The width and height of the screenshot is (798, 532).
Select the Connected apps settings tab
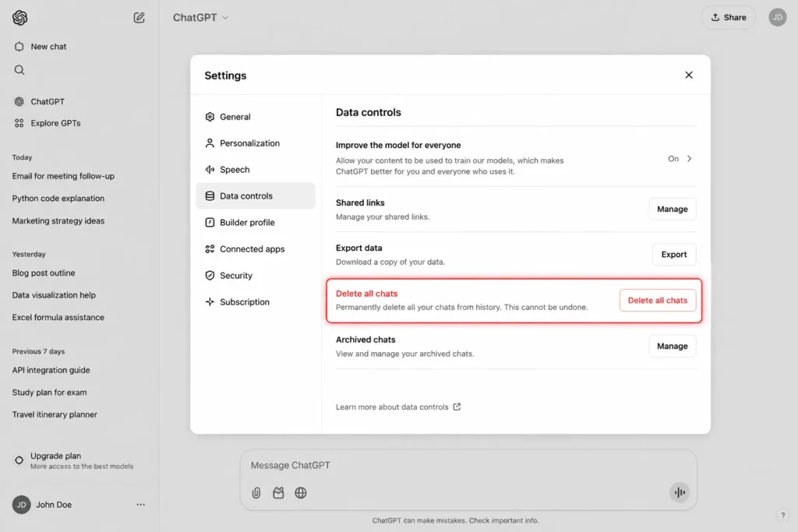tap(256, 248)
